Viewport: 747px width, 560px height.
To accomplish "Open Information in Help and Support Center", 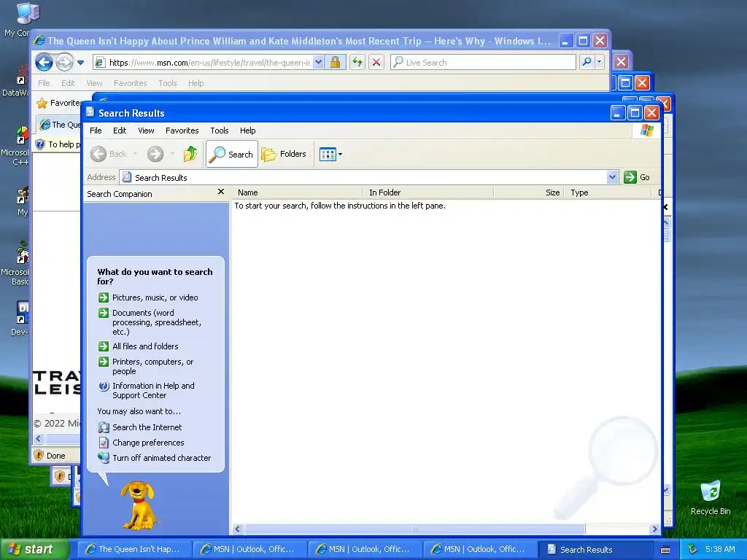I will click(153, 391).
